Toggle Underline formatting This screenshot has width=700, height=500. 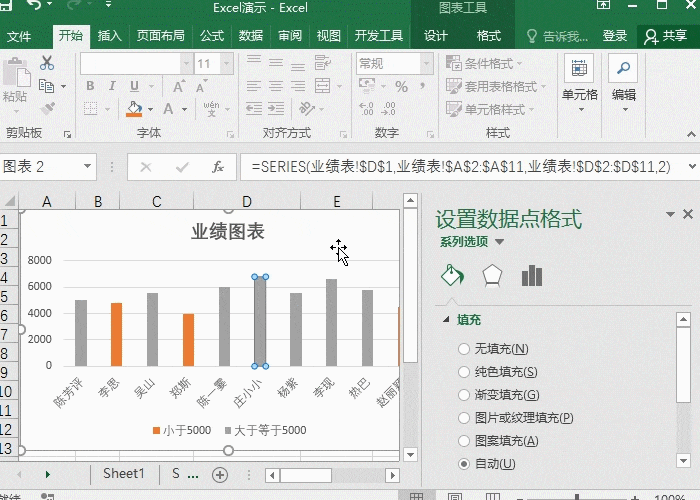(134, 86)
